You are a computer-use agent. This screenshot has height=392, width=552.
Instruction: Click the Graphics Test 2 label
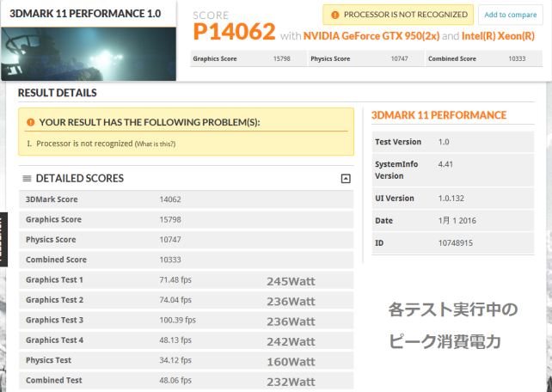tap(54, 300)
